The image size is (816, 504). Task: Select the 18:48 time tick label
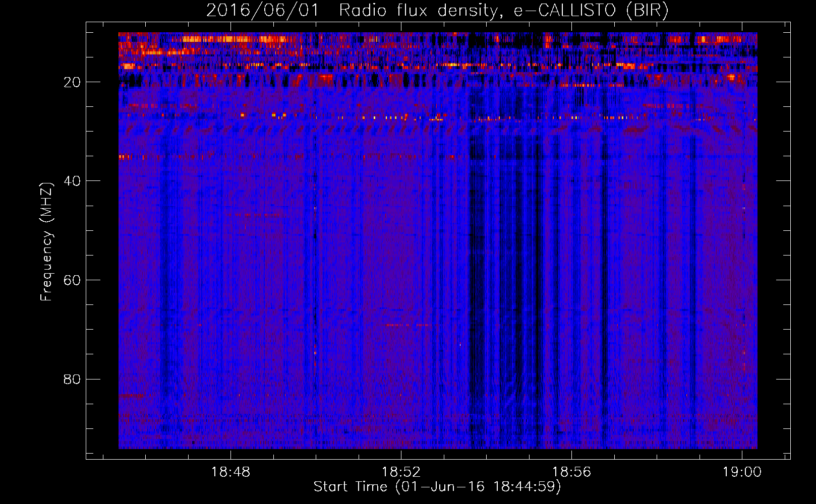pos(230,472)
